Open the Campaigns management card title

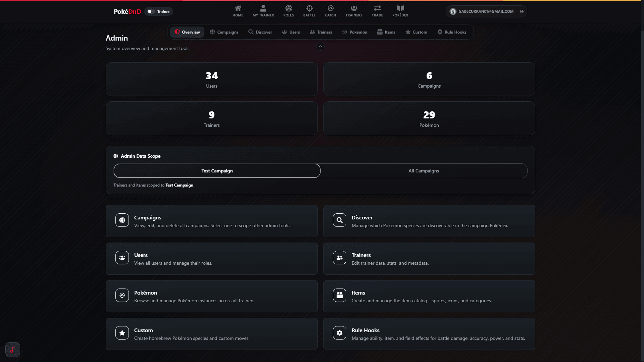tap(148, 217)
